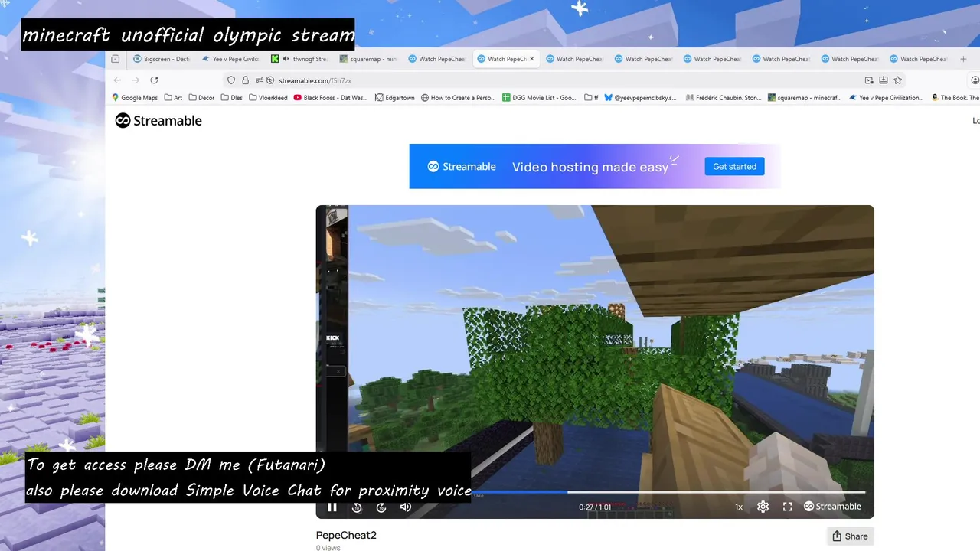Open the video player settings gear

coord(763,507)
